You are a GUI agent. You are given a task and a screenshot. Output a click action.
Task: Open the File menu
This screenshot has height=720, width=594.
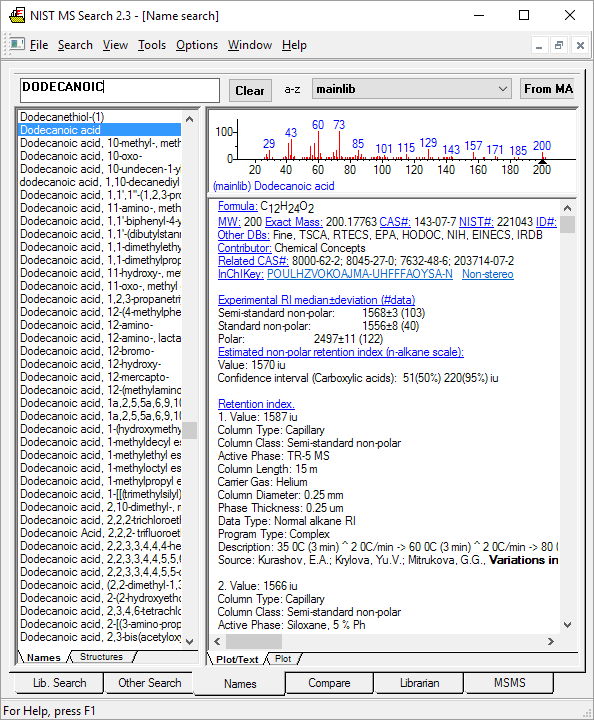pyautogui.click(x=39, y=45)
